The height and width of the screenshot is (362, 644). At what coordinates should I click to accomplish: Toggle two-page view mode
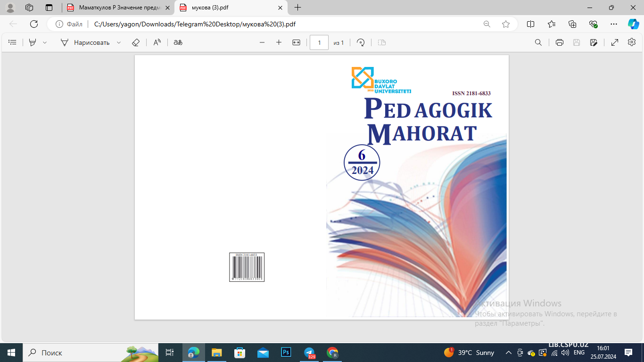pyautogui.click(x=382, y=42)
